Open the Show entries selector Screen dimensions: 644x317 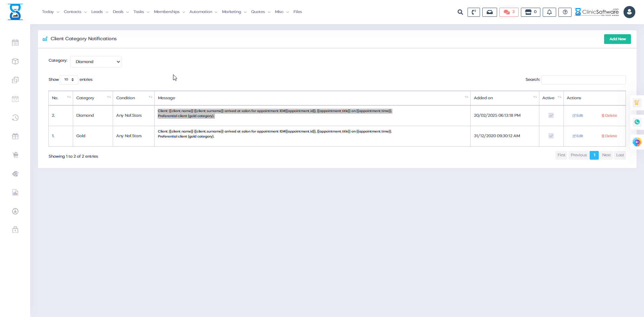pos(68,80)
